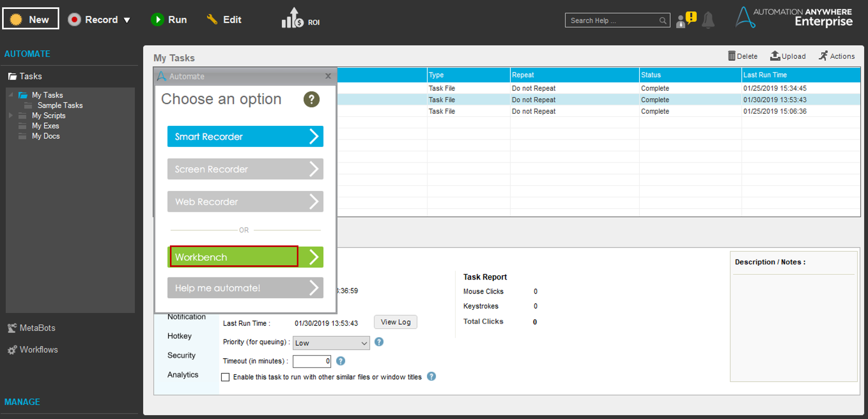Viewport: 868px width, 419px height.
Task: Switch to the Notification tab
Action: click(187, 317)
